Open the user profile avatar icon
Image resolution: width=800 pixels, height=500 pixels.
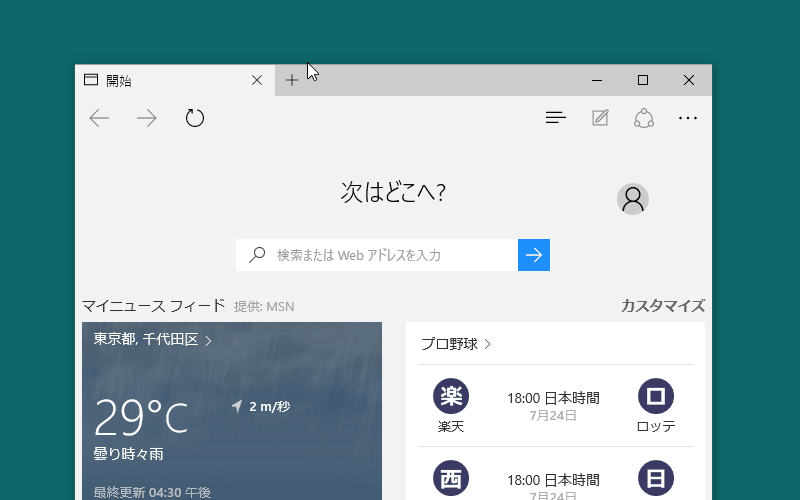coord(633,199)
